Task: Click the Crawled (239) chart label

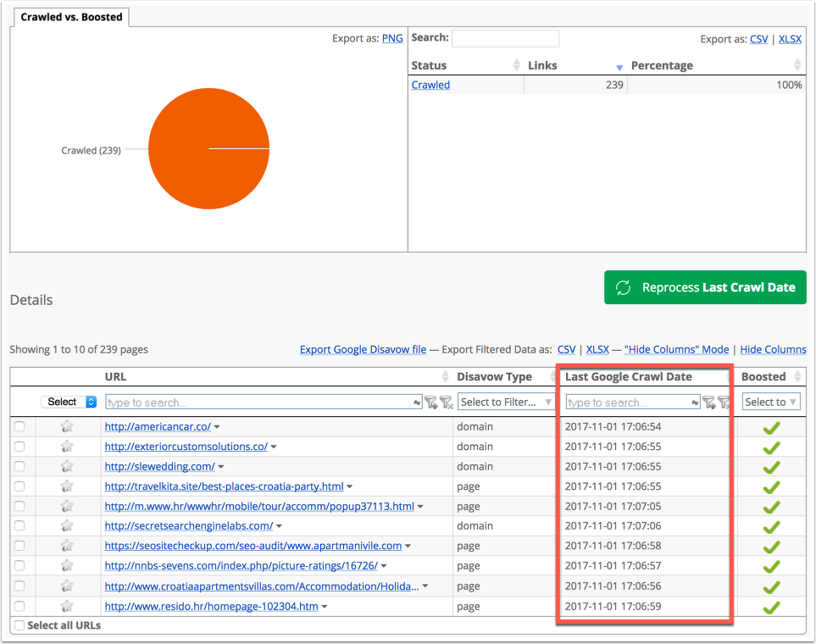Action: pyautogui.click(x=91, y=150)
